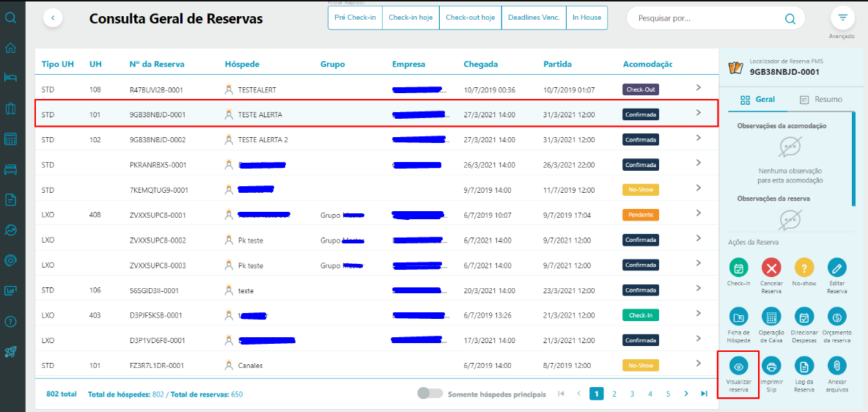868x412 pixels.
Task: Go to next page arrow
Action: click(686, 394)
